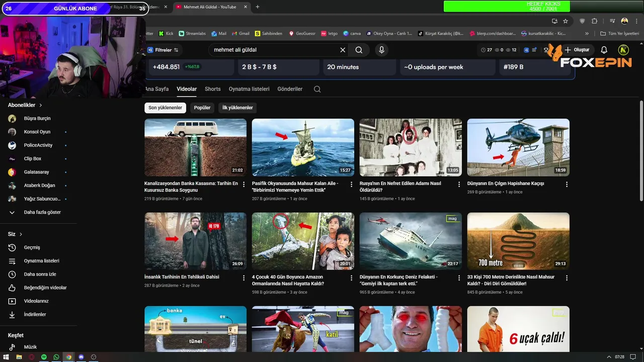Screen dimensions: 644x362
Task: Open the install app icon in address bar
Action: coord(554,21)
